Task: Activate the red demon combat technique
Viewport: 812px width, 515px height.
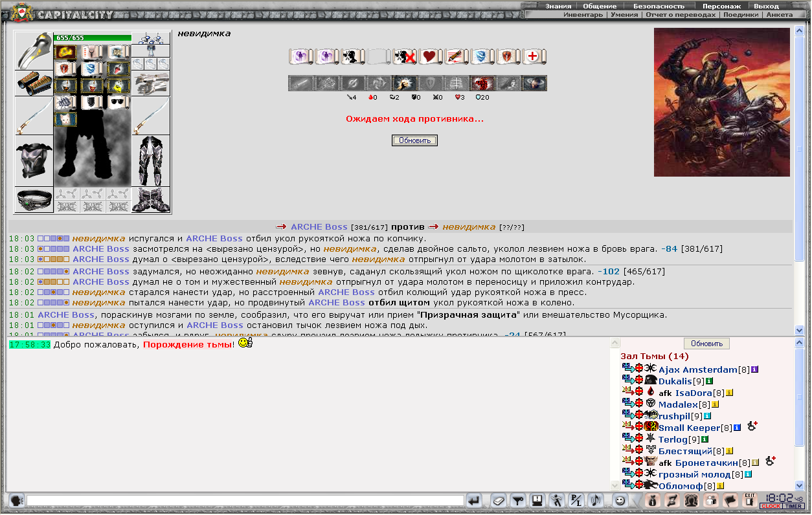Action: click(x=482, y=83)
